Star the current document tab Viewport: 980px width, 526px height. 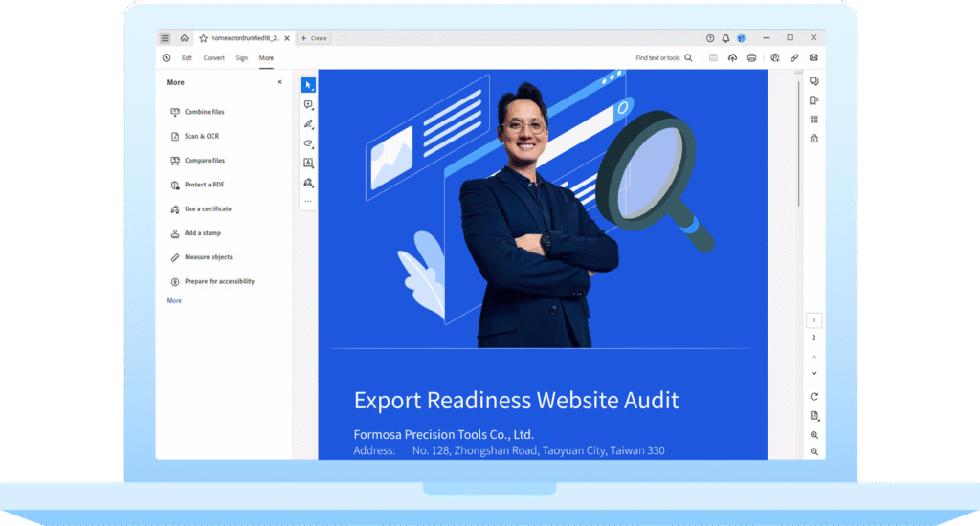coord(203,38)
